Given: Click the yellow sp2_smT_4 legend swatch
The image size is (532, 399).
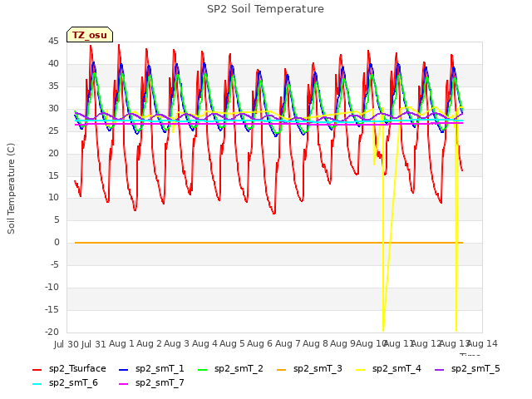Looking at the screenshot, I should pyautogui.click(x=361, y=369).
